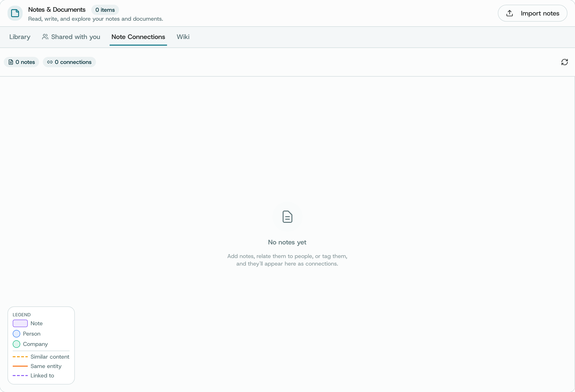
Task: Click the Similar content legend entry
Action: pos(41,357)
